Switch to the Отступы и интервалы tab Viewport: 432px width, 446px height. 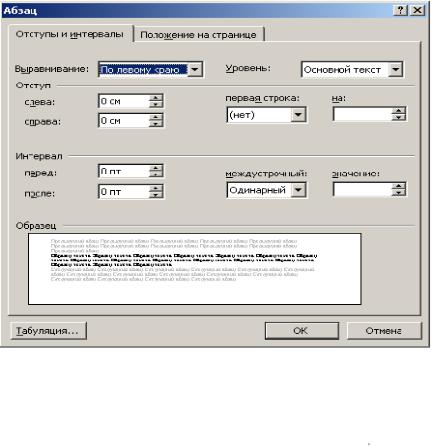coord(70,34)
